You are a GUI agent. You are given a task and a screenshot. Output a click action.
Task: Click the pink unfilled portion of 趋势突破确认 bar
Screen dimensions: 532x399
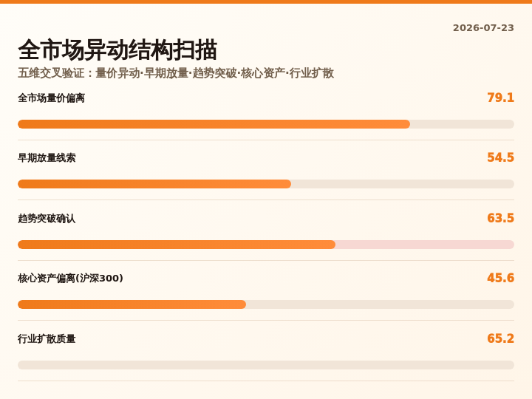click(x=425, y=245)
